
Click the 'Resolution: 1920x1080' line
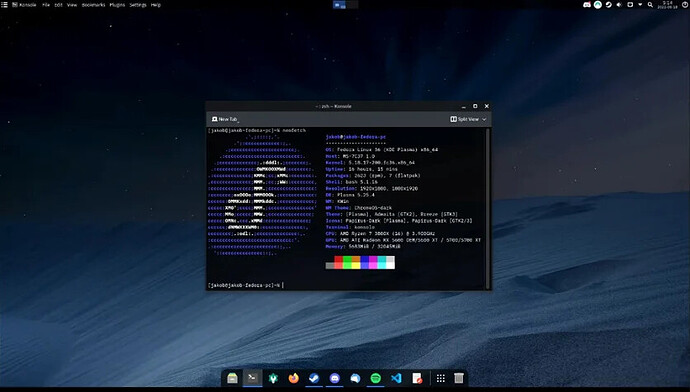click(372, 188)
